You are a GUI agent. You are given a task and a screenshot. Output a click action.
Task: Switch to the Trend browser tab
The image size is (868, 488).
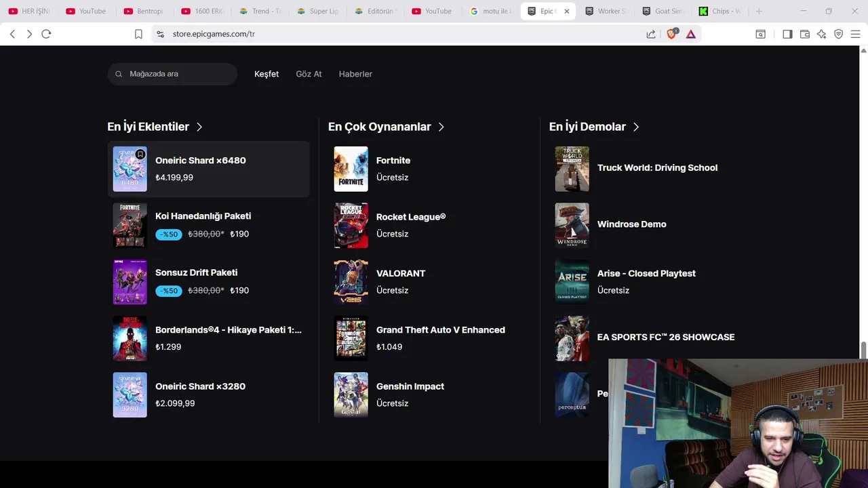click(x=260, y=11)
